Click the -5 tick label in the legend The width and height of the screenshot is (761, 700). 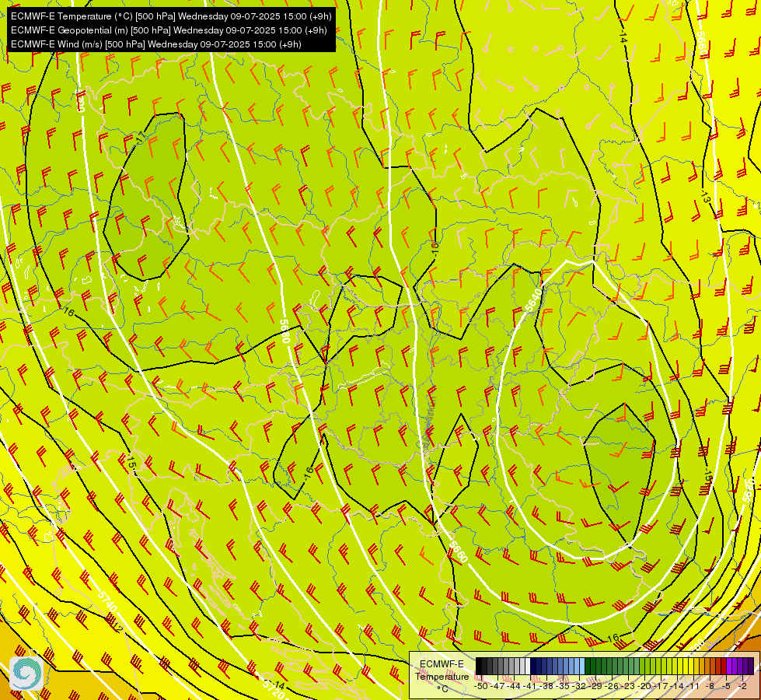point(726,686)
